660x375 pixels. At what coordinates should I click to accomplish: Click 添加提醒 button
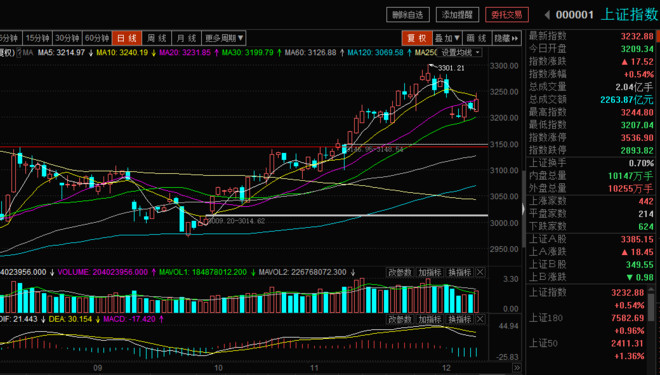click(457, 15)
